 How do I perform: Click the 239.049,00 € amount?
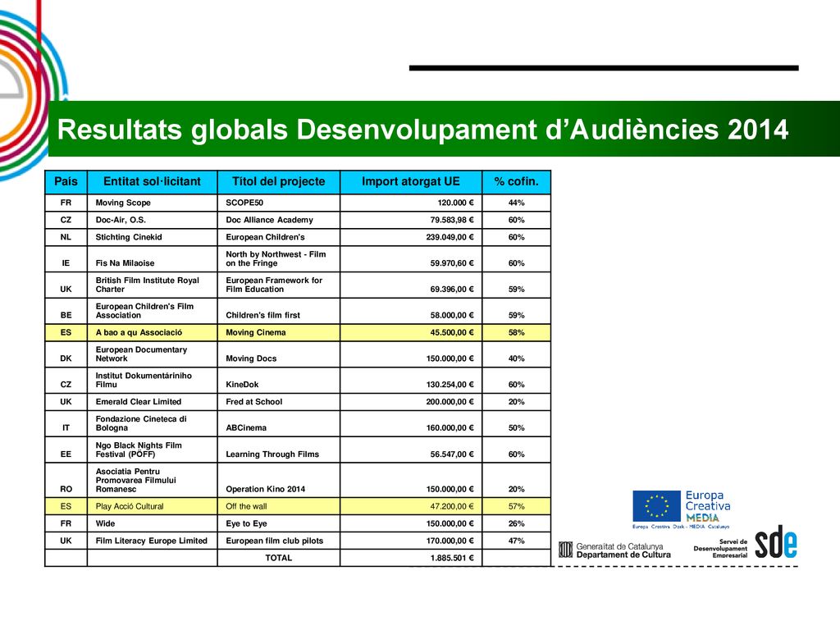point(450,237)
